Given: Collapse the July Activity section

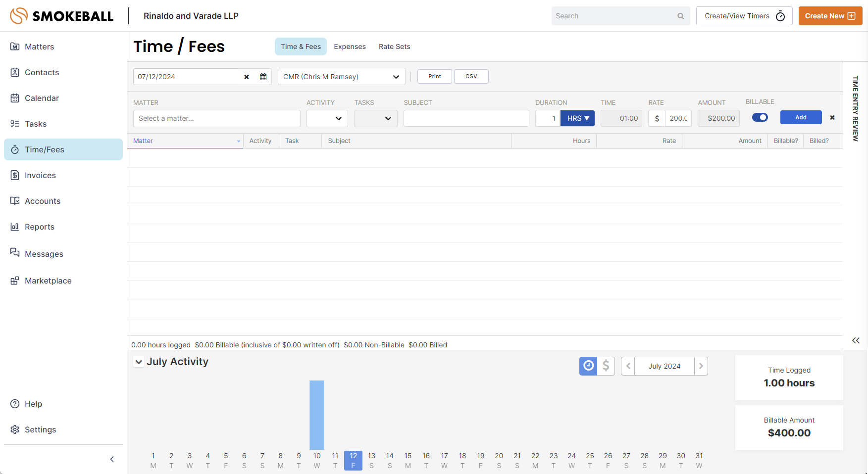Looking at the screenshot, I should tap(139, 362).
